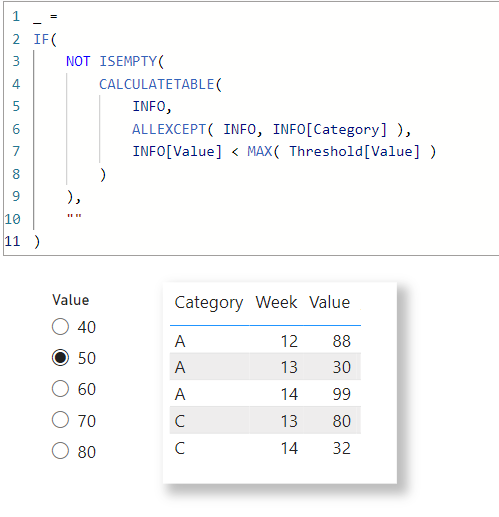Sort table by the Week header
499x517 pixels.
[x=276, y=302]
